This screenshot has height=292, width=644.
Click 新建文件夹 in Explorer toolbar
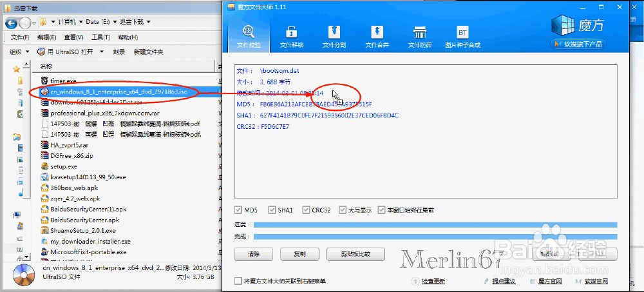point(148,52)
